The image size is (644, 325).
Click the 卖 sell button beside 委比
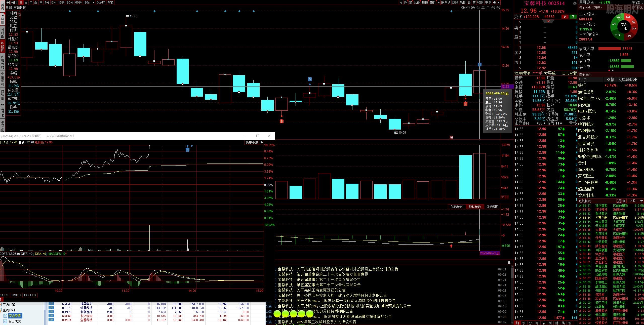573,17
